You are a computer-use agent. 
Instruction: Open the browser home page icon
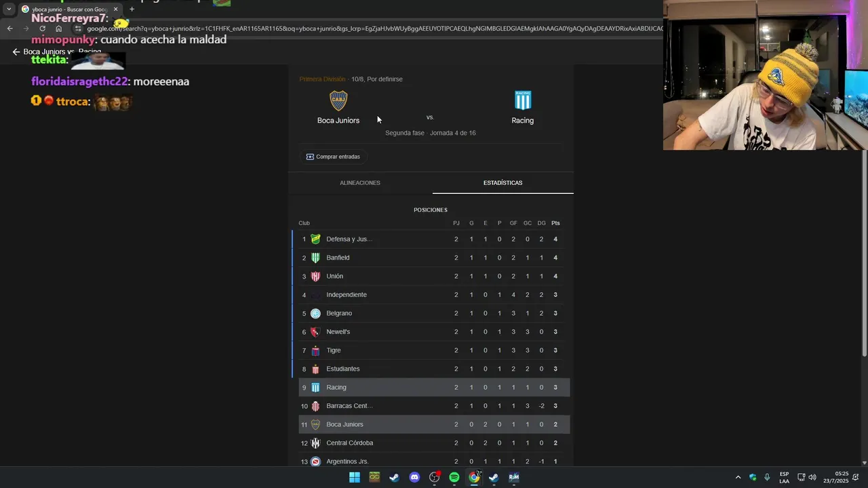click(x=59, y=28)
